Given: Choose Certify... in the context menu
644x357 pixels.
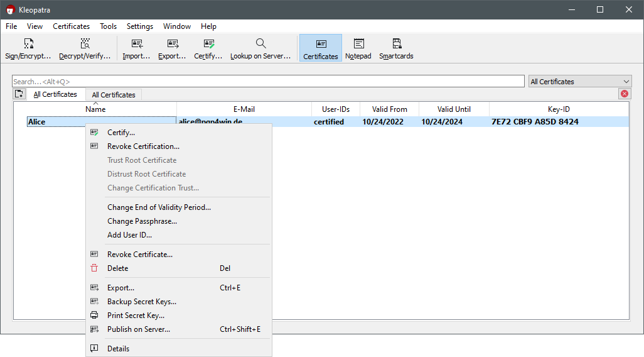Looking at the screenshot, I should (179, 133).
